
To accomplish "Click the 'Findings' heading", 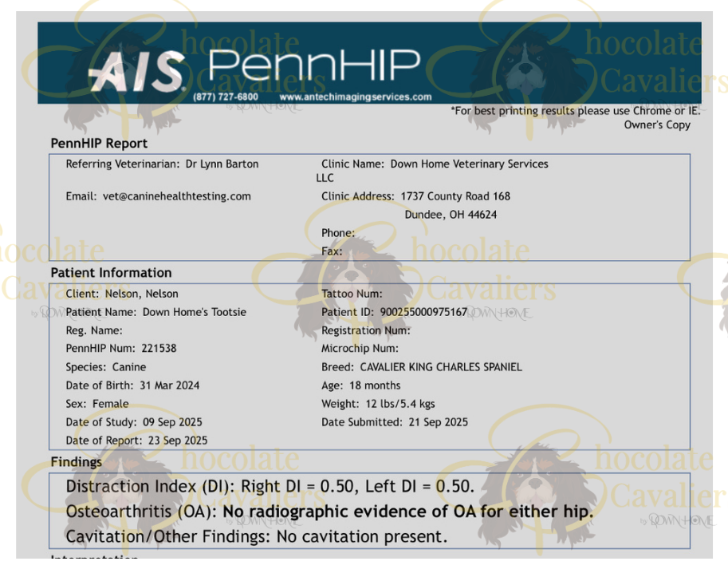I will pyautogui.click(x=76, y=462).
